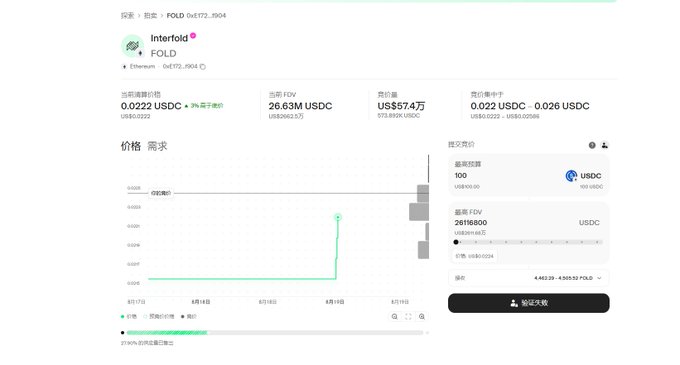Switch to the 需求 chart tab
Viewport: 680px width, 365px height.
coord(157,146)
